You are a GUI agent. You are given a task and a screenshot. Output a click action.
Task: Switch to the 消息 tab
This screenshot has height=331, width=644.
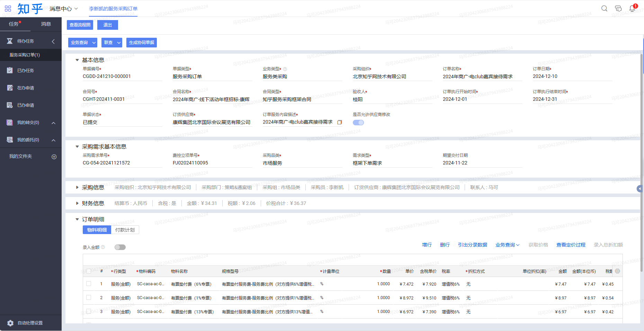click(x=46, y=24)
